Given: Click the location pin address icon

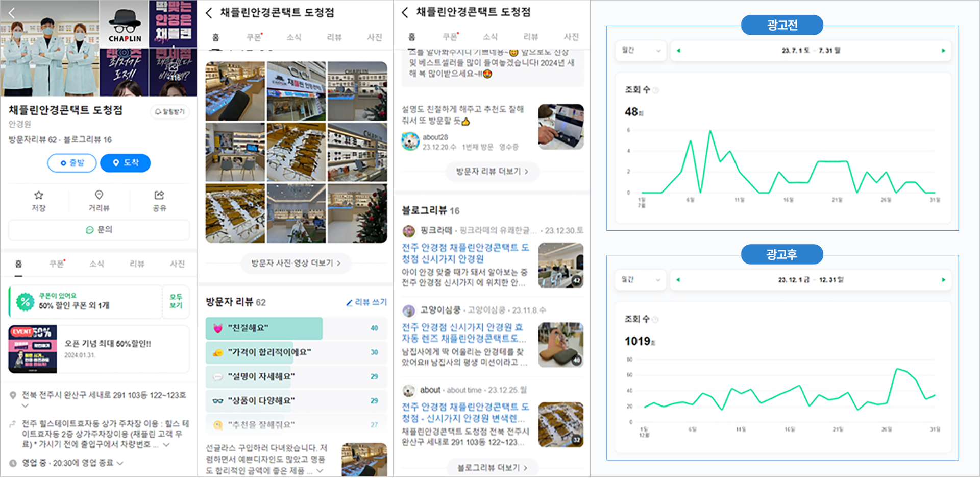Looking at the screenshot, I should tap(13, 395).
